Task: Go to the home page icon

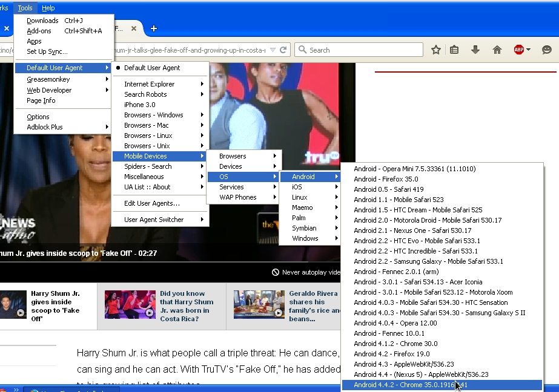Action: [x=497, y=50]
